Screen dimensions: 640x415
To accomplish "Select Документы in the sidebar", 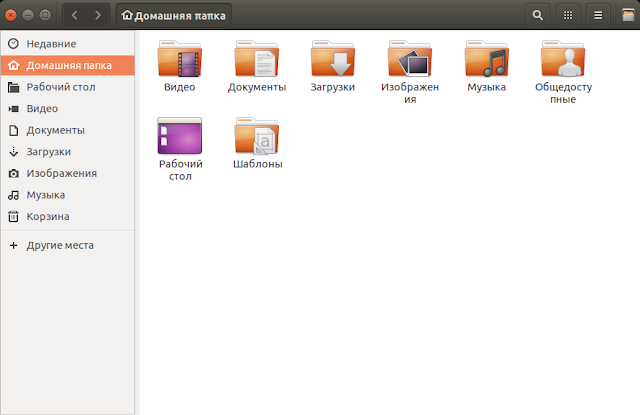I will 68,130.
